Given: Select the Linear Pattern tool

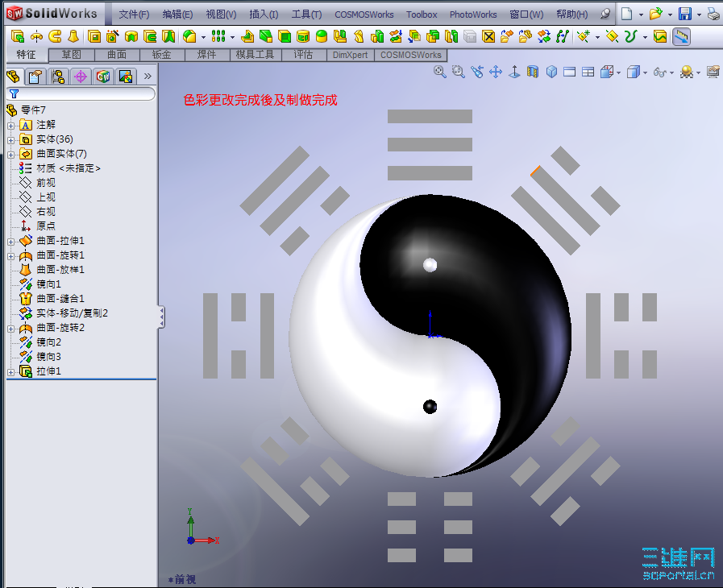Looking at the screenshot, I should coord(218,36).
